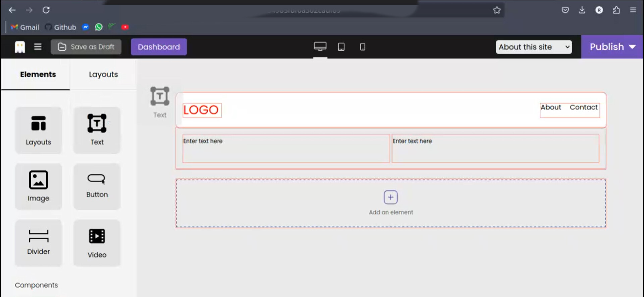
Task: Switch to the Layouts tab
Action: tap(103, 75)
